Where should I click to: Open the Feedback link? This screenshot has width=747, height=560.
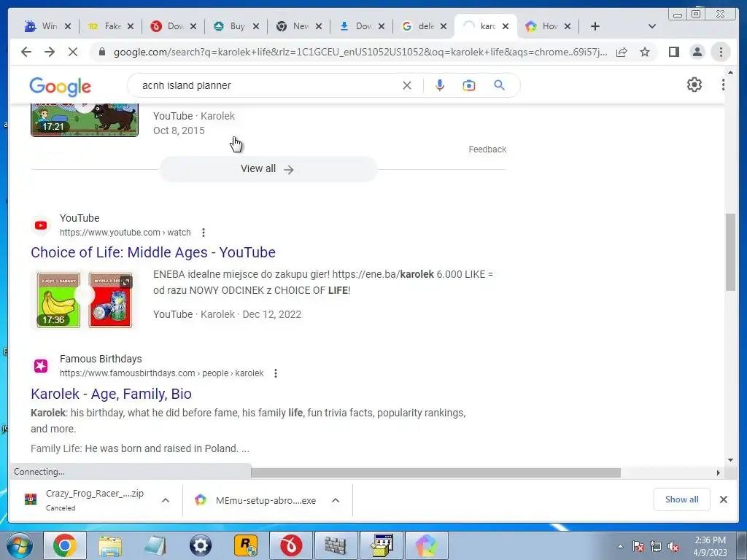(487, 149)
